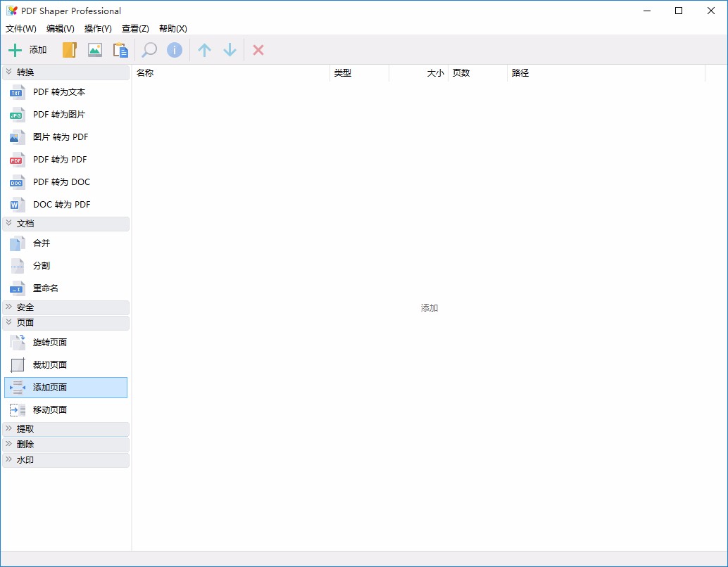The height and width of the screenshot is (567, 728).
Task: Select the DOC 转为 PDF tool
Action: point(61,204)
